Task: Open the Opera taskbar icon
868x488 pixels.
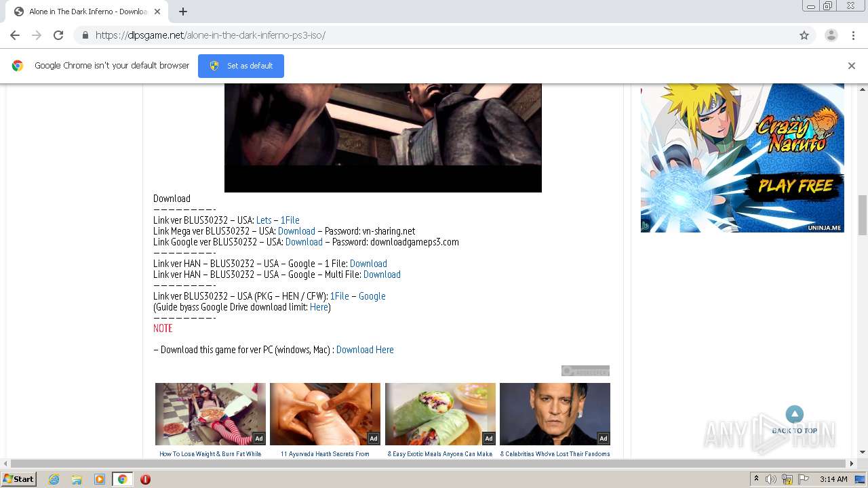Action: 145,479
